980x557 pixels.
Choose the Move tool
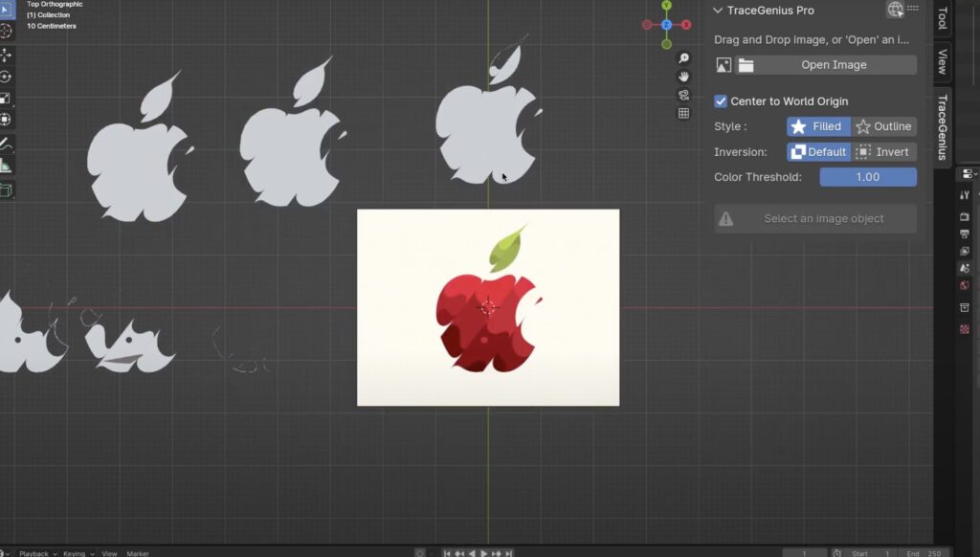coord(7,55)
